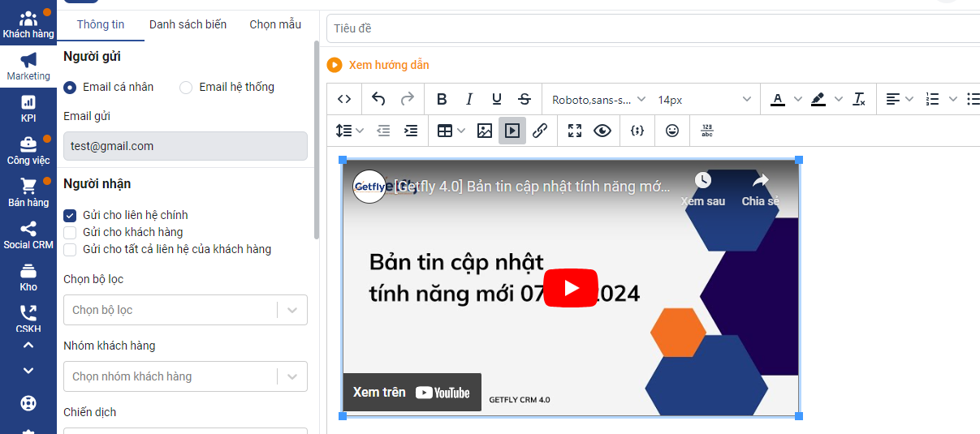Apply the highlight background color

(x=818, y=99)
